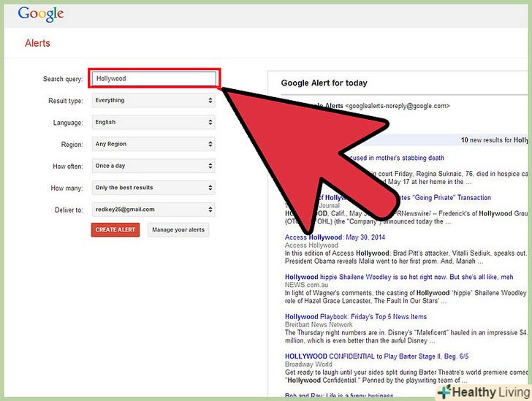The height and width of the screenshot is (401, 532).
Task: Click the googlealerts-noreply@google.com sender address
Action: click(398, 106)
